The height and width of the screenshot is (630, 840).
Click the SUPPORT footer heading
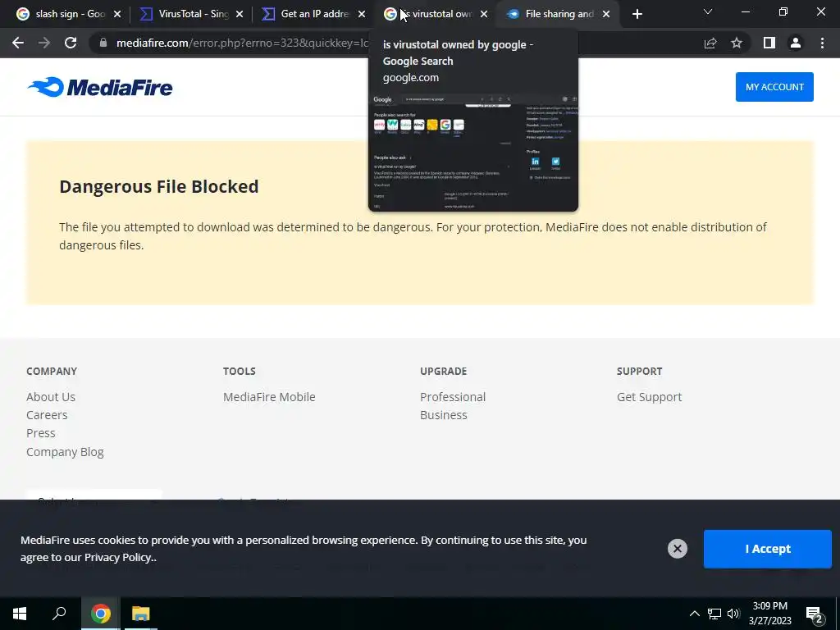639,372
